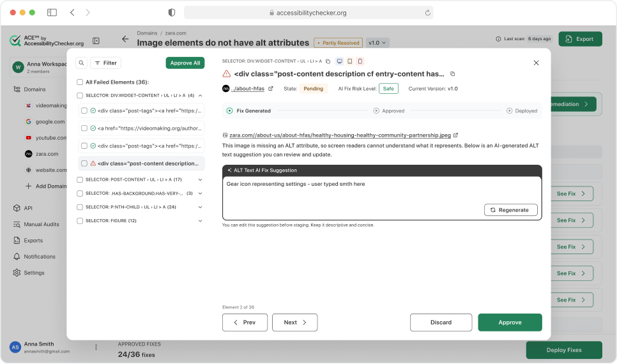Expand FIGURE selector group chevron
This screenshot has width=617, height=364.
pos(201,221)
